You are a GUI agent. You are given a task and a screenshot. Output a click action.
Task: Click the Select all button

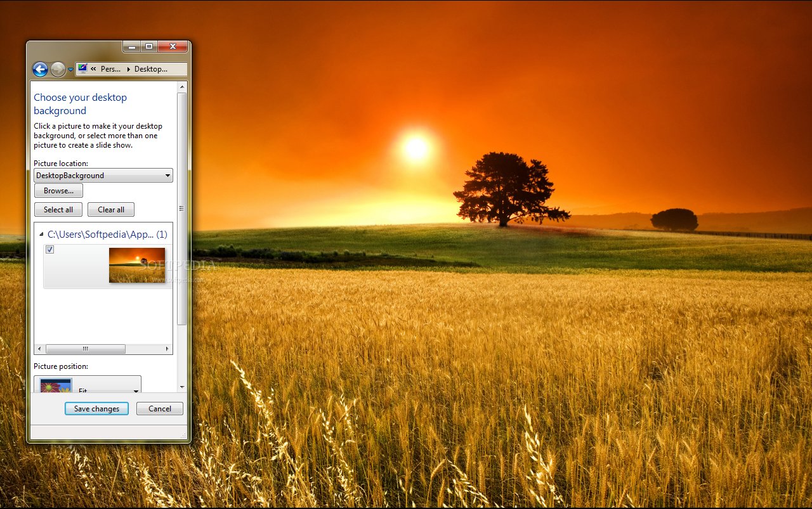click(x=58, y=210)
